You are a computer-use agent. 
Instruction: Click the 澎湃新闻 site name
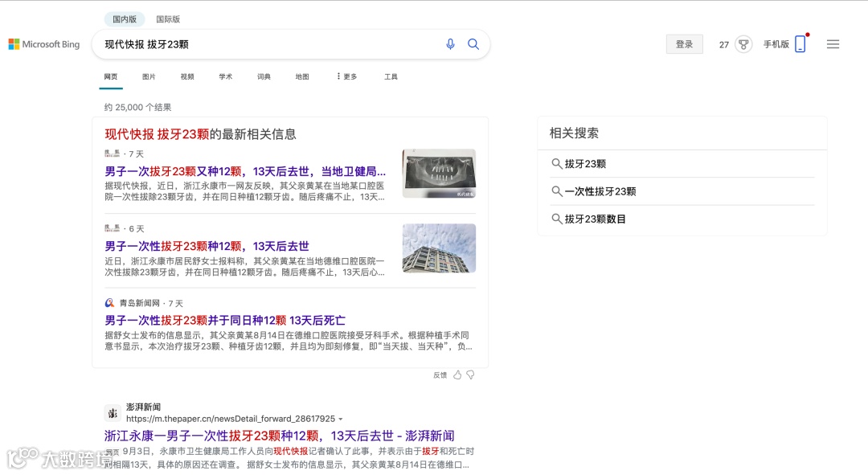[143, 407]
